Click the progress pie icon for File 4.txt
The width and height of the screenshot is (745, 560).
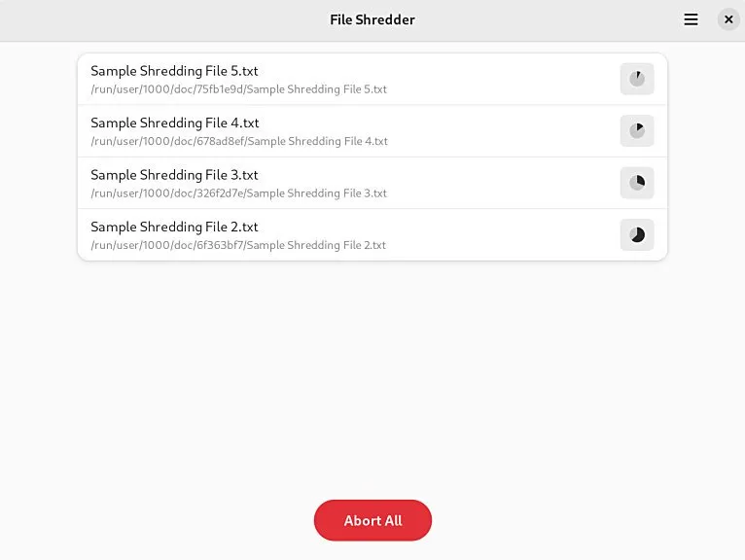[x=637, y=130]
